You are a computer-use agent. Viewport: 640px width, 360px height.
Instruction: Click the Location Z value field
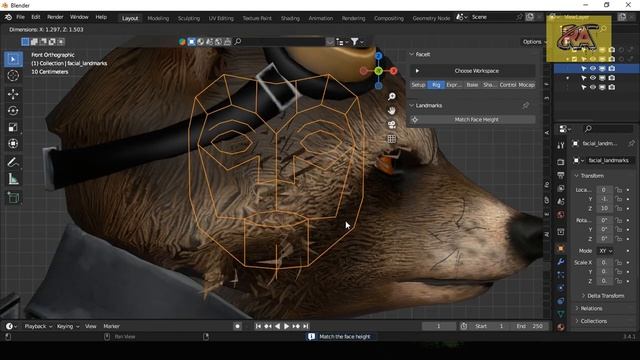604,209
